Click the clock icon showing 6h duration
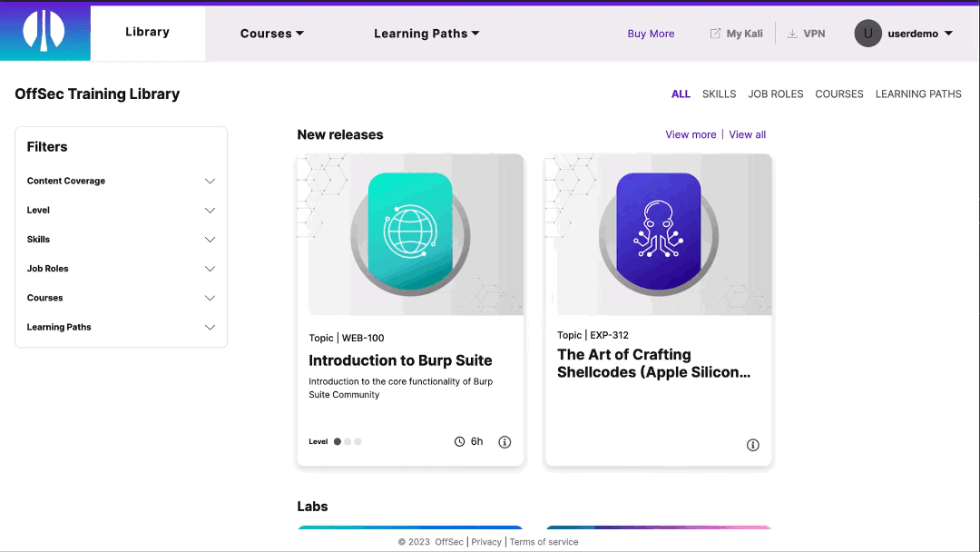980x552 pixels. tap(459, 441)
